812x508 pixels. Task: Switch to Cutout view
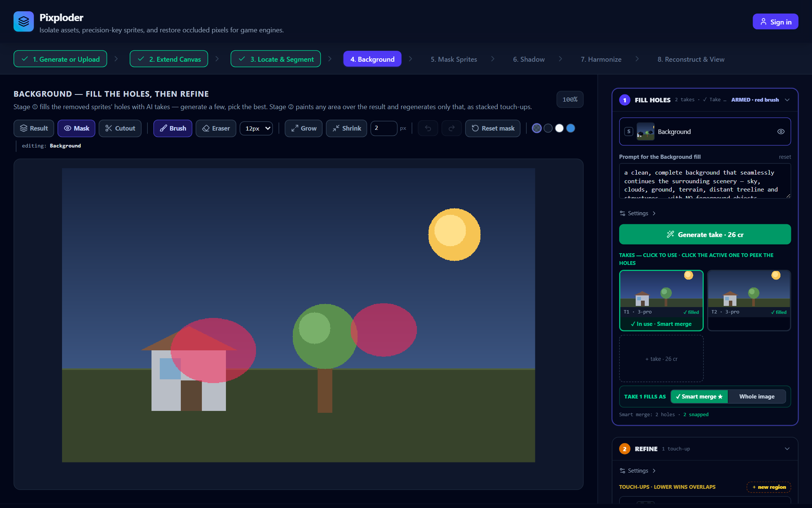pos(120,128)
